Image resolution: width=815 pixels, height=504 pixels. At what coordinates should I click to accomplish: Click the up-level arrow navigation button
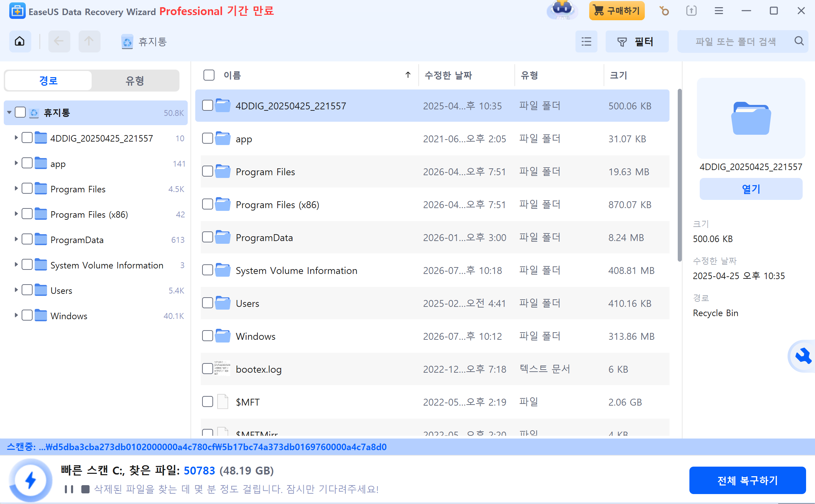(x=89, y=41)
